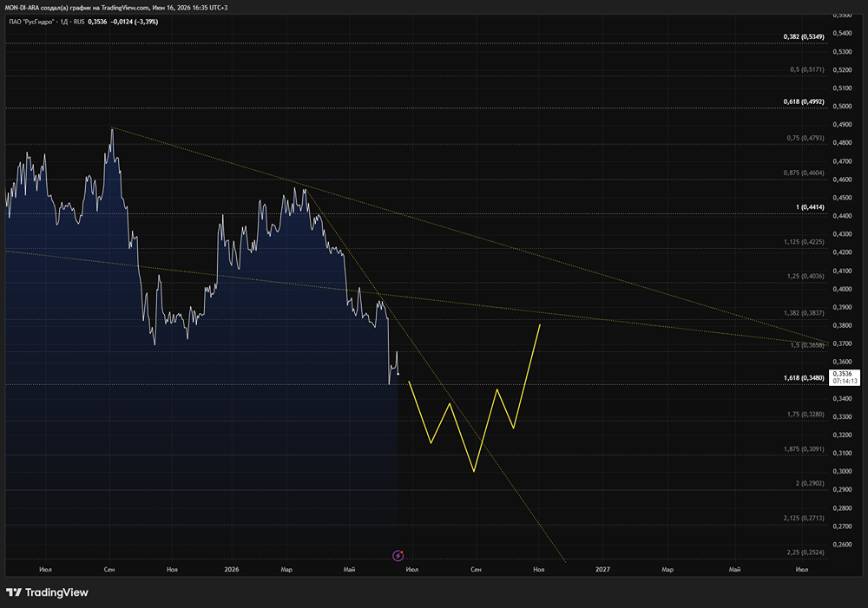Click the MON-DI-ARA author caption line
This screenshot has height=608, width=868.
pyautogui.click(x=115, y=8)
